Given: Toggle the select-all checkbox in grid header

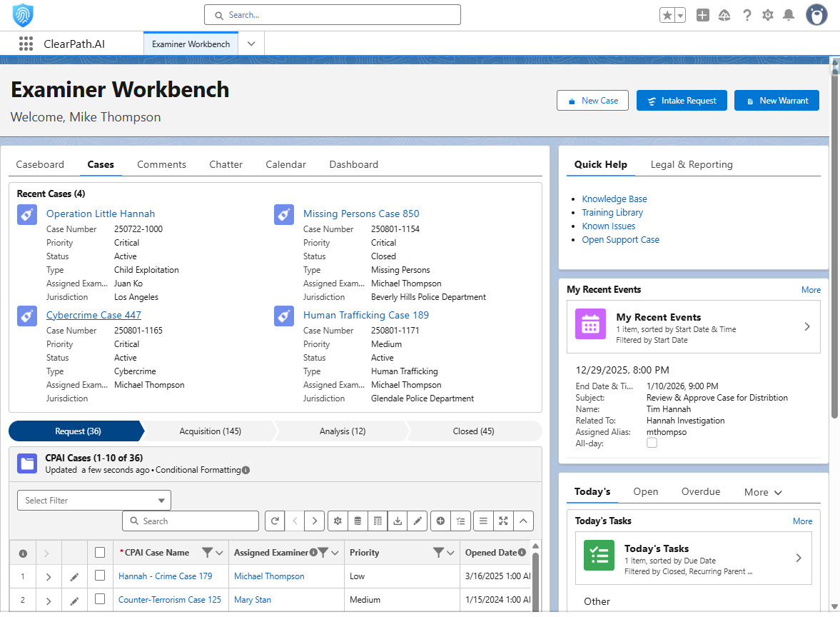Looking at the screenshot, I should [x=100, y=552].
